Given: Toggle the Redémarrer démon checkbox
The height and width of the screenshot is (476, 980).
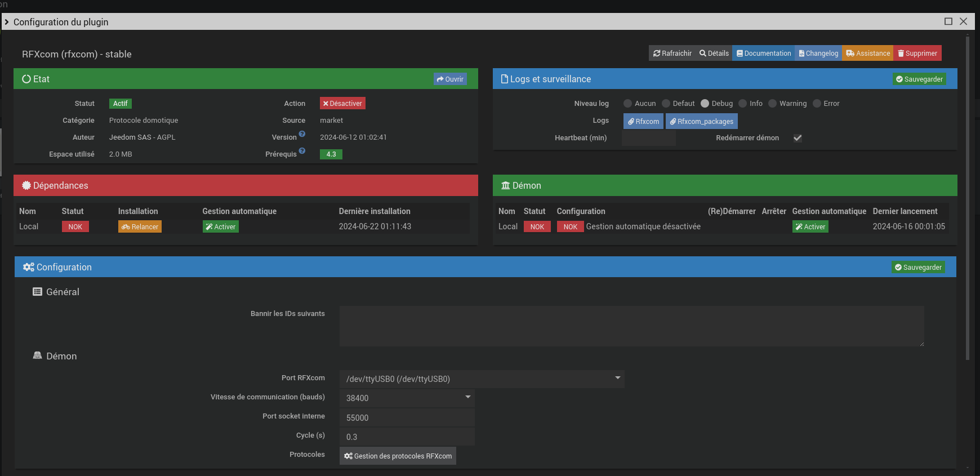Looking at the screenshot, I should coord(798,138).
